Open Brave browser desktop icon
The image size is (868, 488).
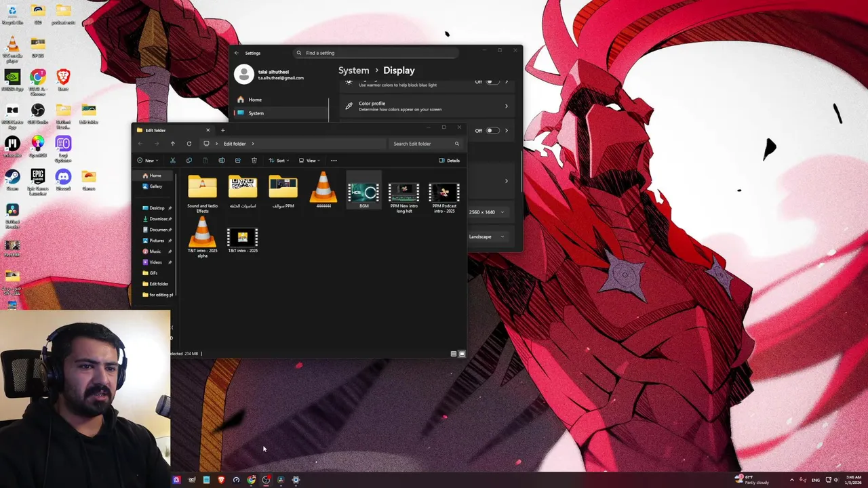click(63, 80)
